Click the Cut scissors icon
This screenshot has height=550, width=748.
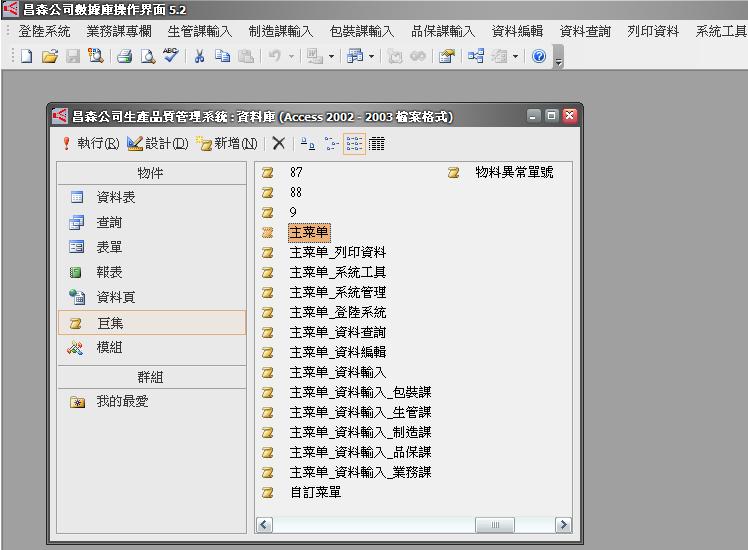(199, 56)
